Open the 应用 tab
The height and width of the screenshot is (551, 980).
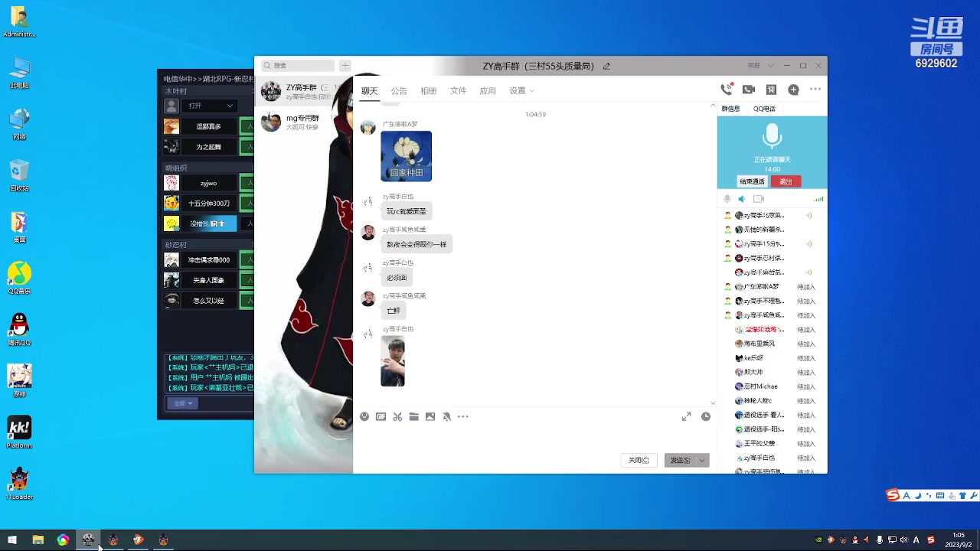pos(488,90)
